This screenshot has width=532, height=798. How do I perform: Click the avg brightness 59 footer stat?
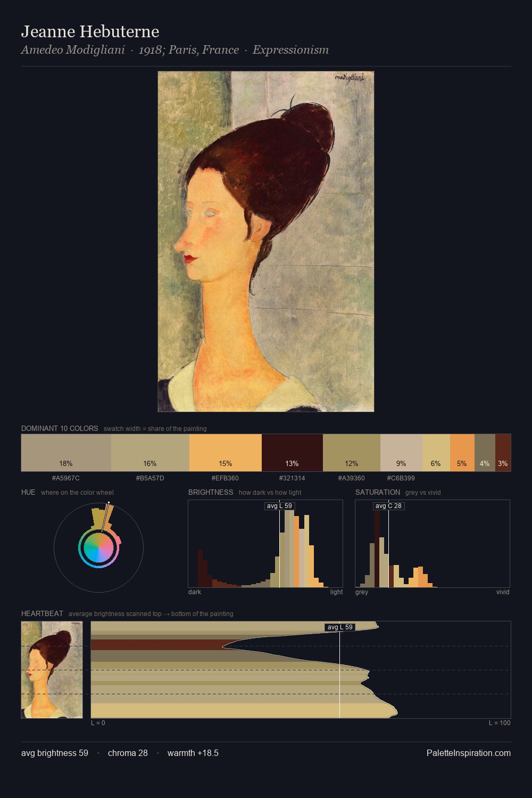[55, 753]
